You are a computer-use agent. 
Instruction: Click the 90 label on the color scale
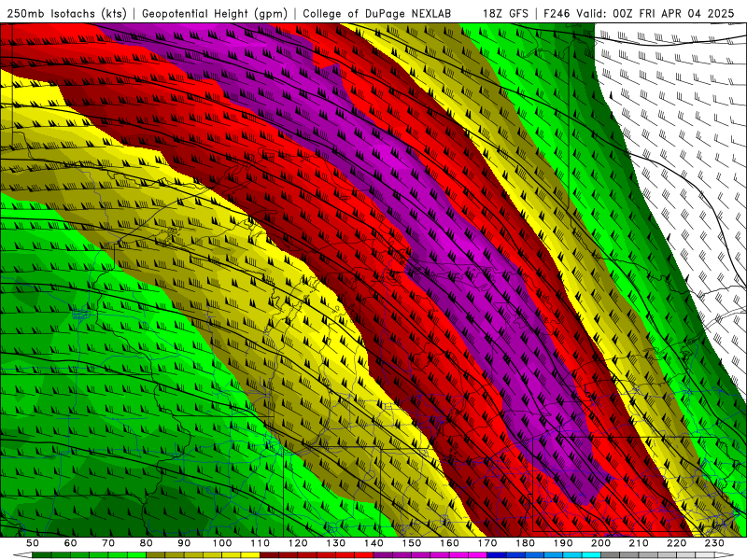pos(184,543)
